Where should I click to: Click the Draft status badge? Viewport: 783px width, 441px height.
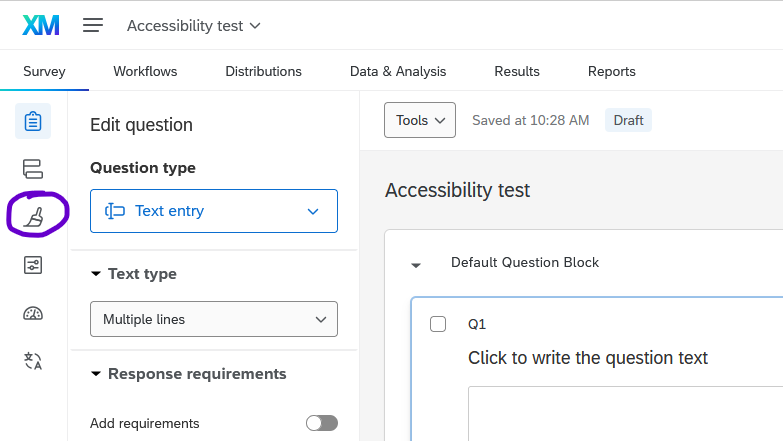[628, 120]
